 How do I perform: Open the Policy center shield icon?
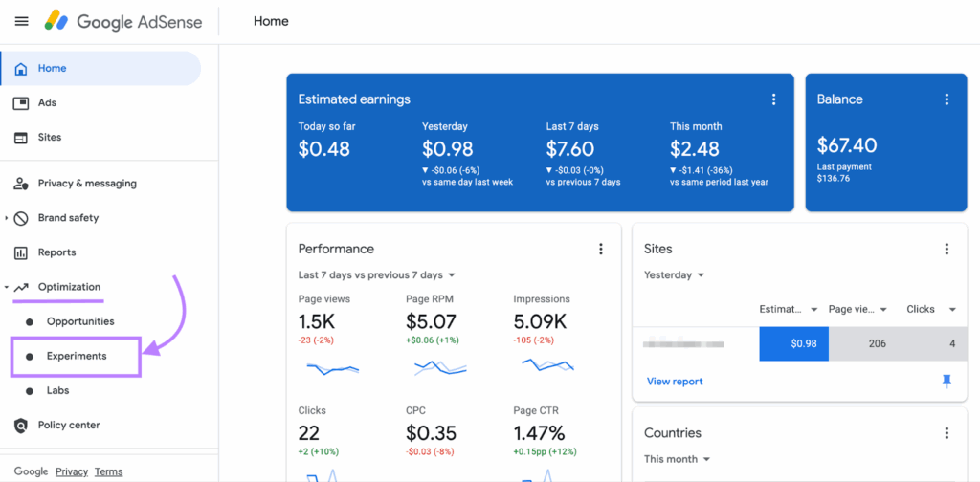tap(21, 426)
